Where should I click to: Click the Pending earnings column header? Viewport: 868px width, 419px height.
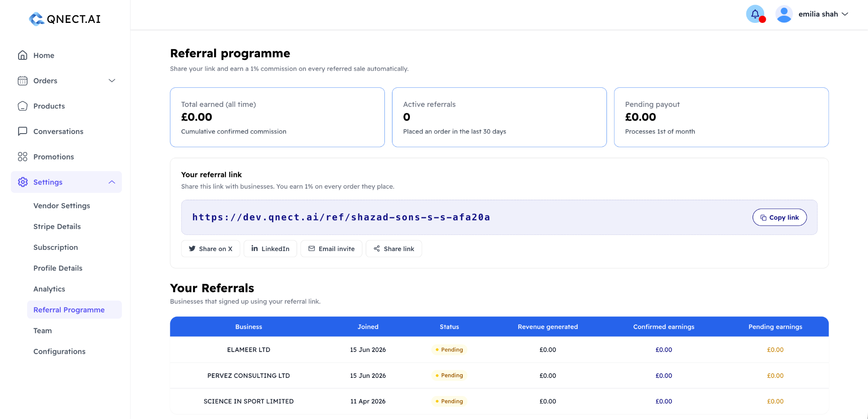point(775,327)
